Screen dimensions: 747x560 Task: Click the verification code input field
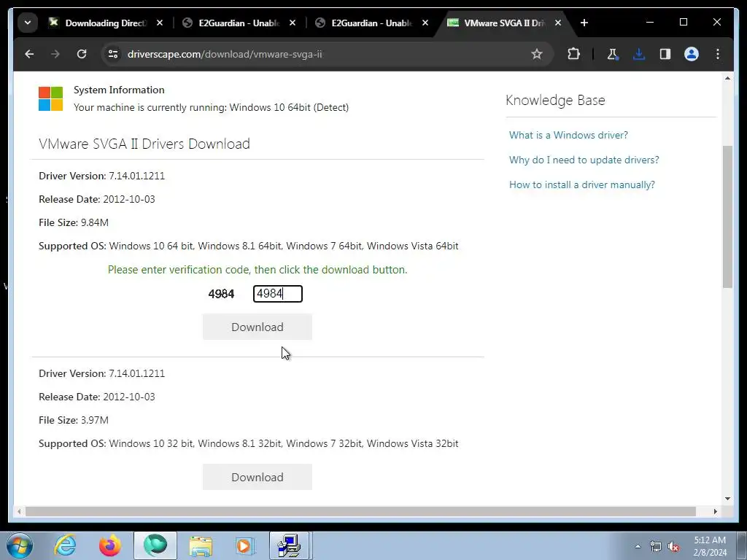[278, 294]
